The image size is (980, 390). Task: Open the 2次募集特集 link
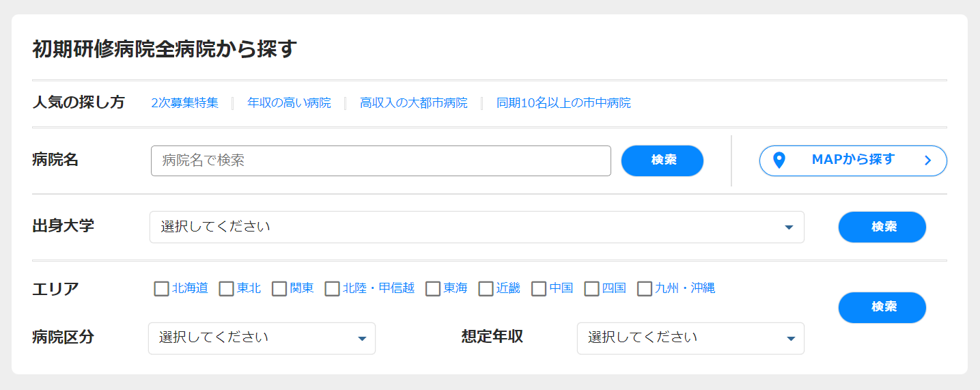coord(185,103)
